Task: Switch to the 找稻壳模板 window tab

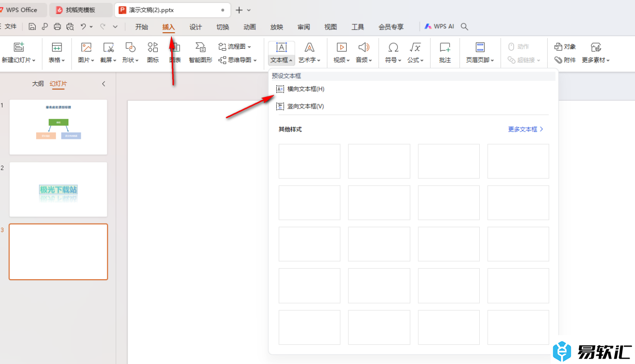Action: coord(81,10)
